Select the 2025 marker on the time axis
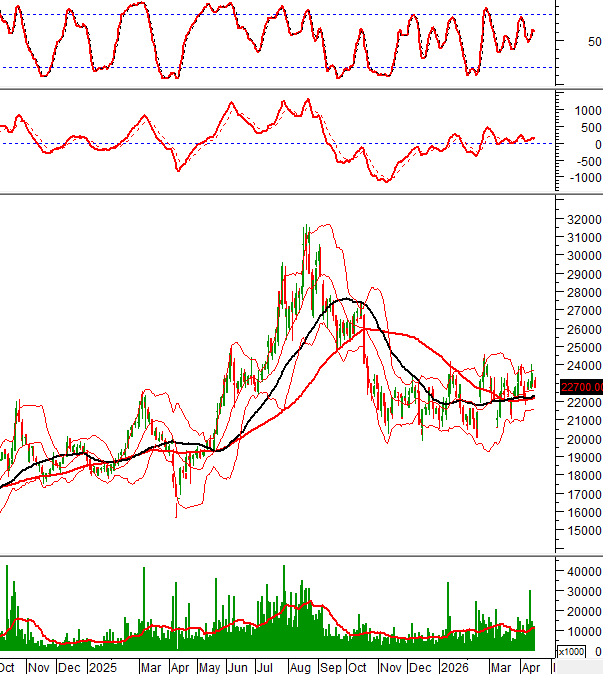 tap(102, 667)
